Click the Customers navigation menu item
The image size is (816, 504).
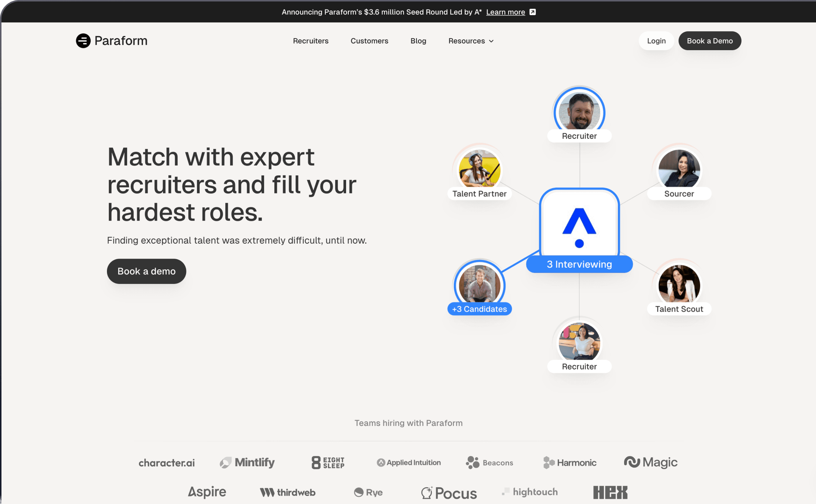pos(370,41)
